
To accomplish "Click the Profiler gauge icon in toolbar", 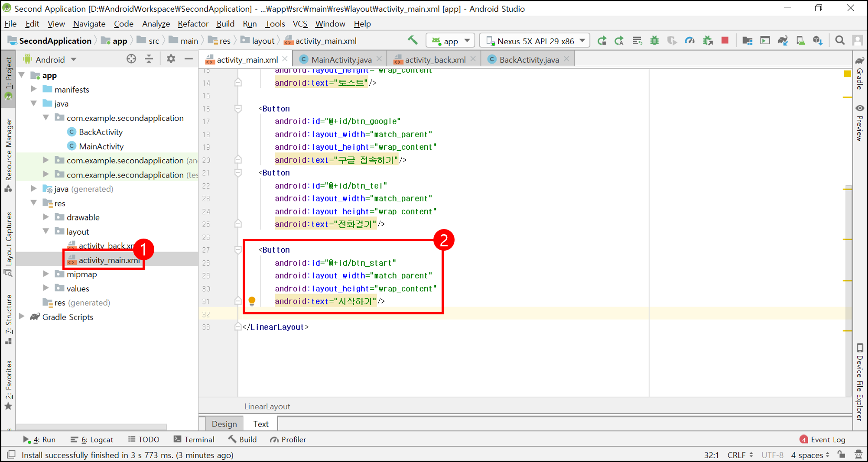I will click(690, 40).
